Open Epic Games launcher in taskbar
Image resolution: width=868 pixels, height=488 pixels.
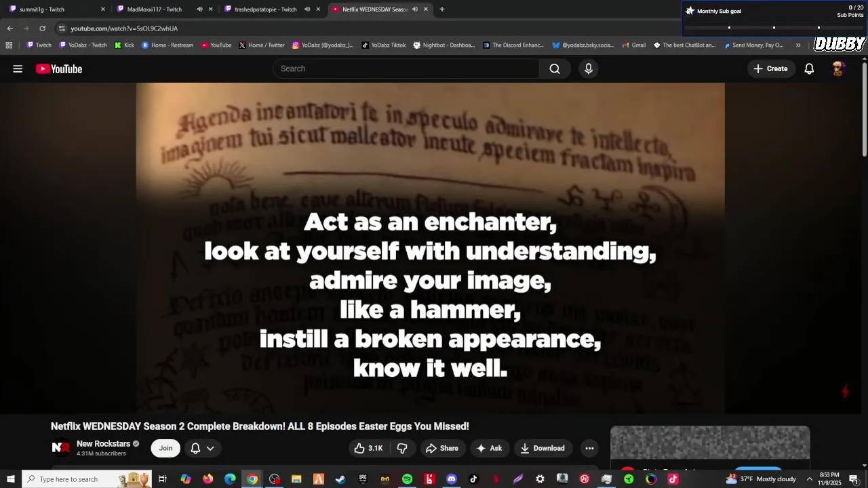click(363, 479)
